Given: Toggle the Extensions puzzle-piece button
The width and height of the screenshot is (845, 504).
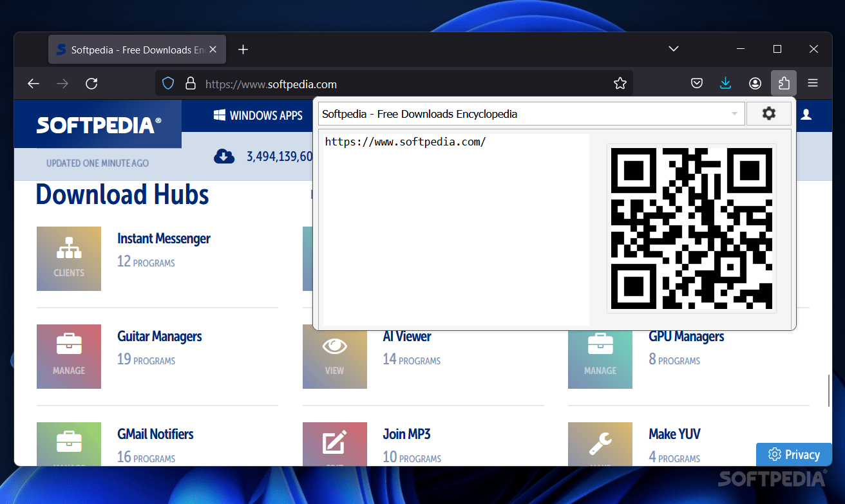Looking at the screenshot, I should point(784,83).
